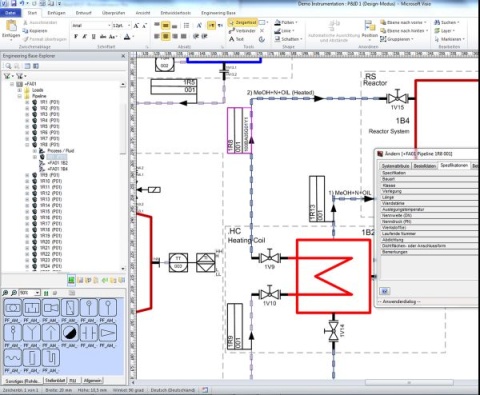
Task: Choose the Y-shaped stencil symbol
Action: [x=32, y=332]
